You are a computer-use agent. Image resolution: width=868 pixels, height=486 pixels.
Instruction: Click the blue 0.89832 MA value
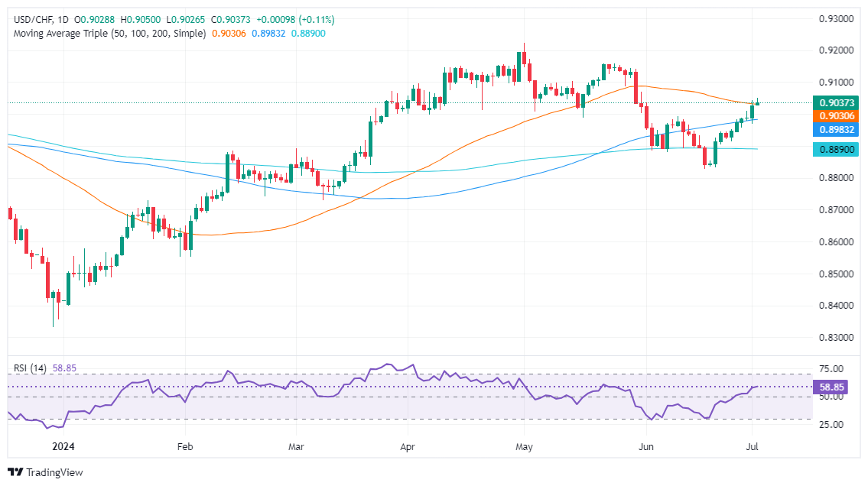tap(268, 34)
